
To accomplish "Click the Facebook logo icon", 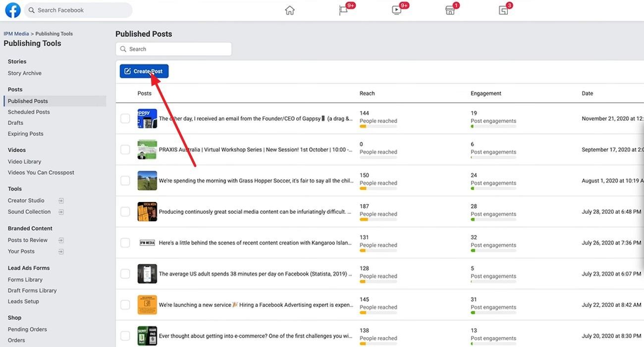I will click(12, 10).
